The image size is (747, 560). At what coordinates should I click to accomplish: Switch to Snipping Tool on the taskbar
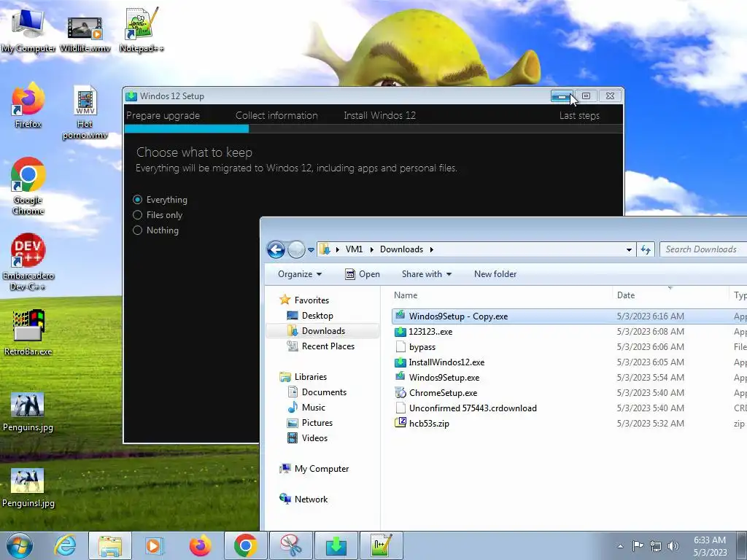coord(290,545)
